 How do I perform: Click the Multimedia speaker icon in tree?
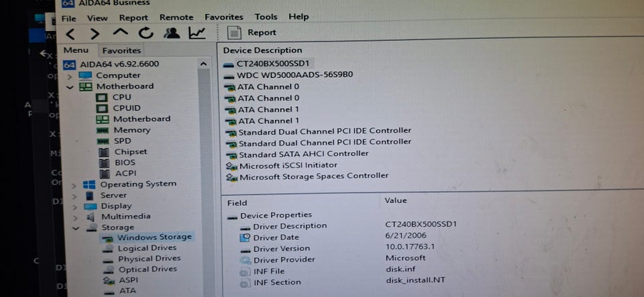tap(91, 217)
